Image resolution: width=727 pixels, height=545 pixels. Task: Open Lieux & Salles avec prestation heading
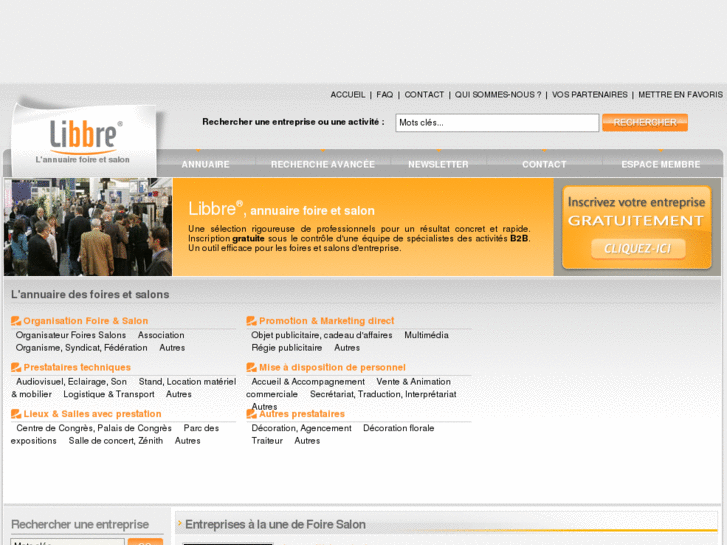click(92, 413)
